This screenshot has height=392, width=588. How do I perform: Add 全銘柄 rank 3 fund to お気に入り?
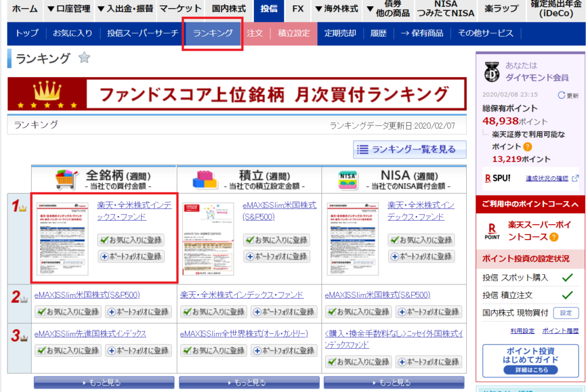point(68,350)
